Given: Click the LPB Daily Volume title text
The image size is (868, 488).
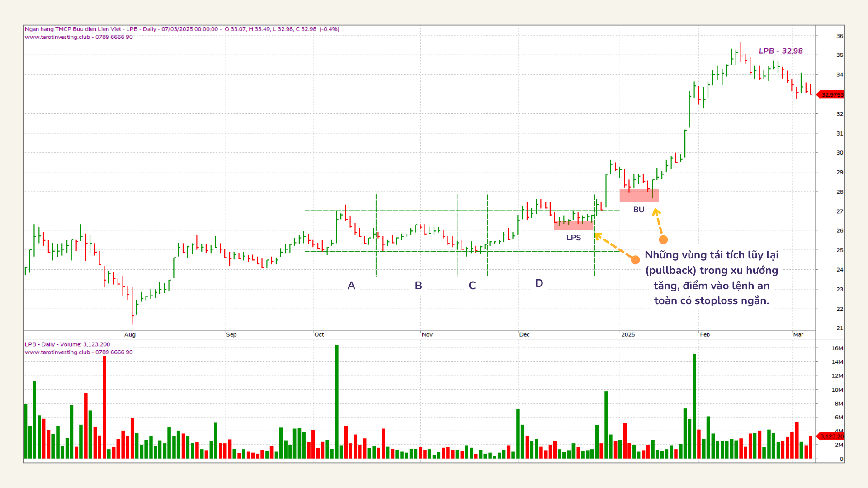Looking at the screenshot, I should pos(67,344).
